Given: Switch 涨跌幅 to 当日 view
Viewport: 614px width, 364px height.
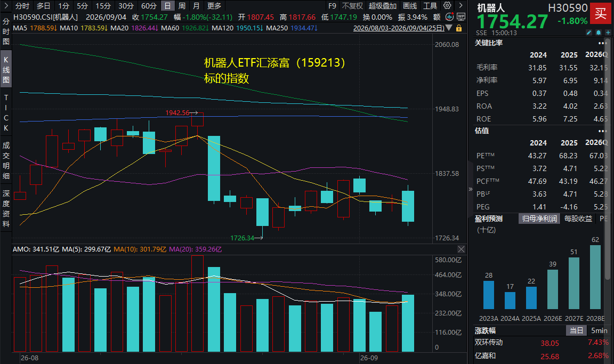Looking at the screenshot, I should coord(576,330).
